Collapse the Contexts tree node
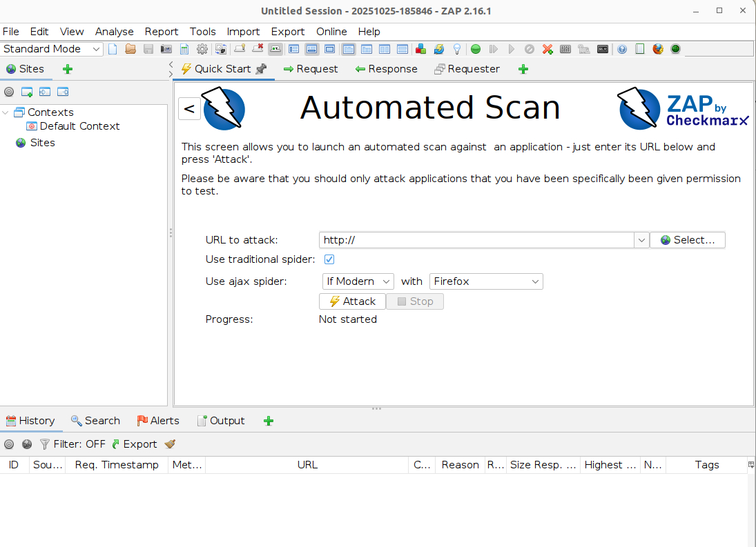 6,112
